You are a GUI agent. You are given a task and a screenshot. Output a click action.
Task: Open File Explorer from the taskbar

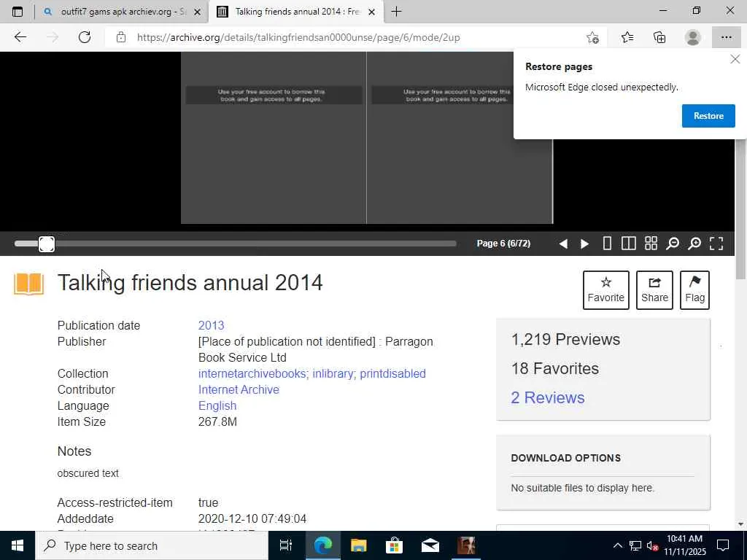pyautogui.click(x=358, y=545)
